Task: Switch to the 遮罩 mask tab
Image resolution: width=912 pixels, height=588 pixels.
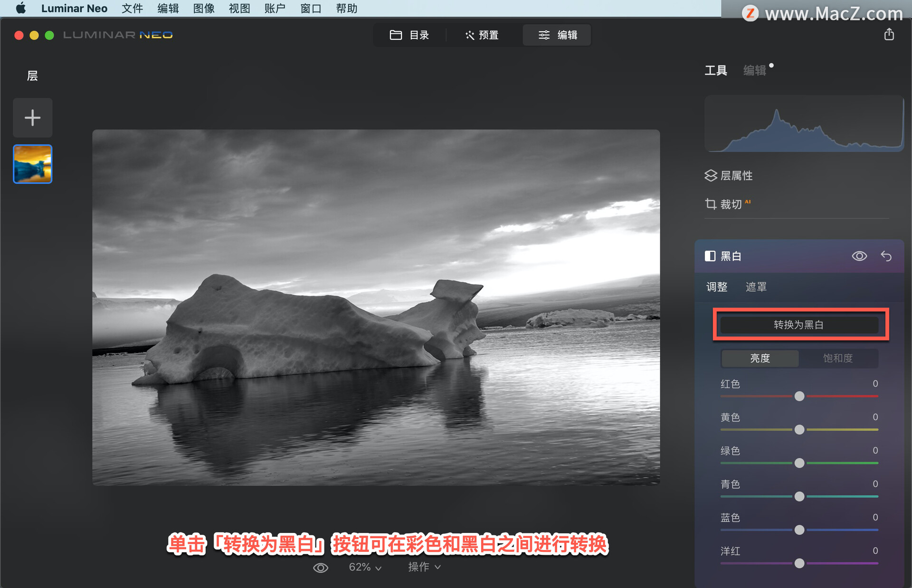Action: point(756,287)
